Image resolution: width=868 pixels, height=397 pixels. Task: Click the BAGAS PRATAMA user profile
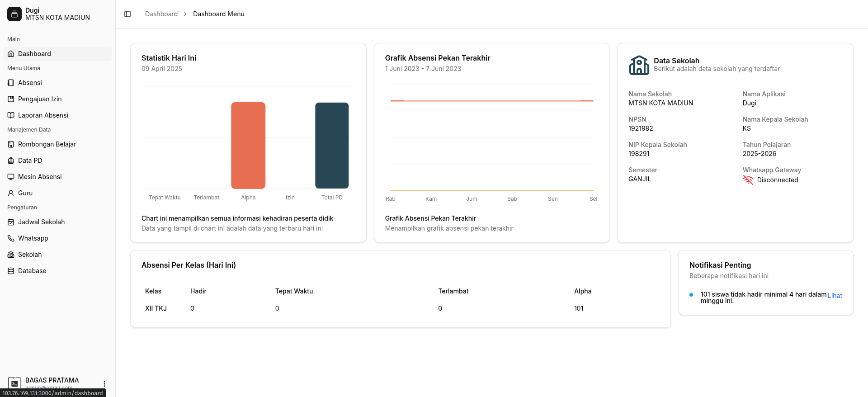tap(52, 380)
